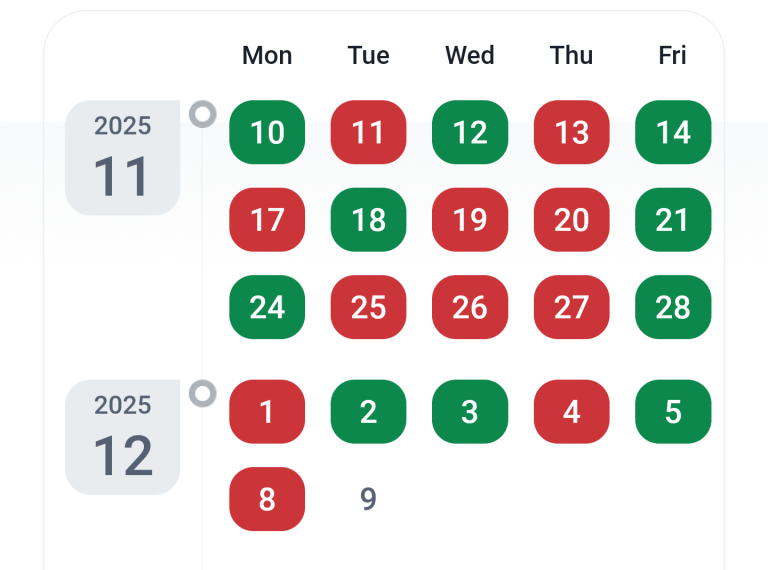Select red day 11 in November
This screenshot has width=768, height=570.
[368, 132]
